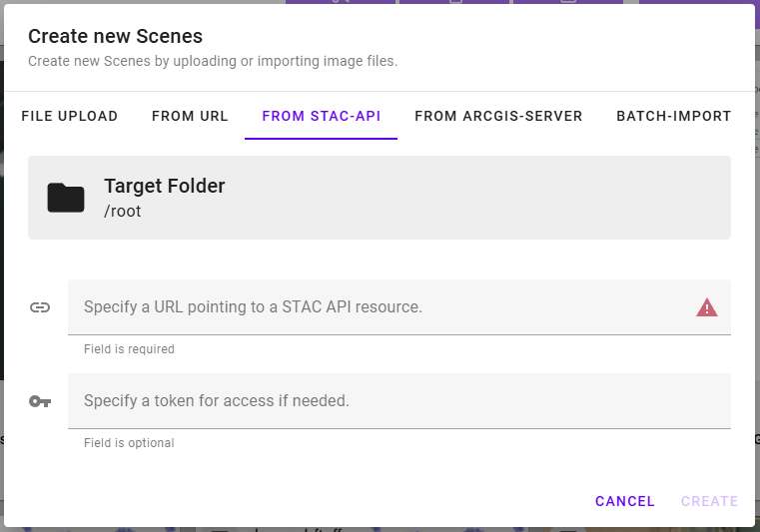Click the 'Create new Scenes' dialog title
Screen dimensions: 760x532
coord(116,36)
